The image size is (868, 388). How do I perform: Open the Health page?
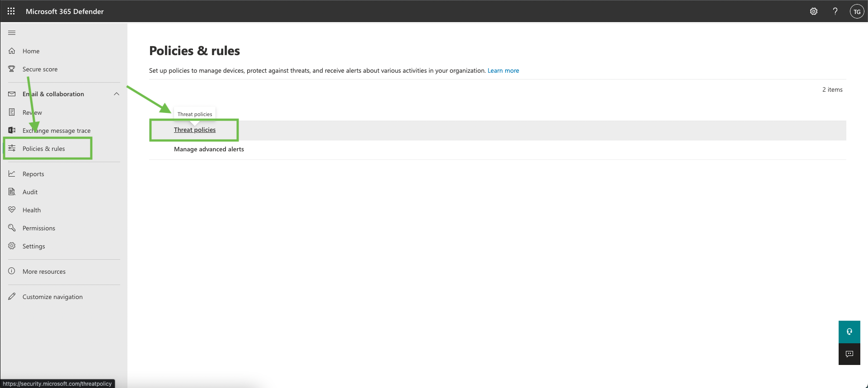point(32,210)
